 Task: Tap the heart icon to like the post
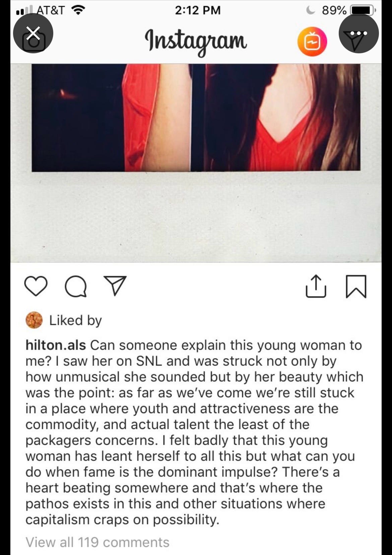[x=36, y=286]
